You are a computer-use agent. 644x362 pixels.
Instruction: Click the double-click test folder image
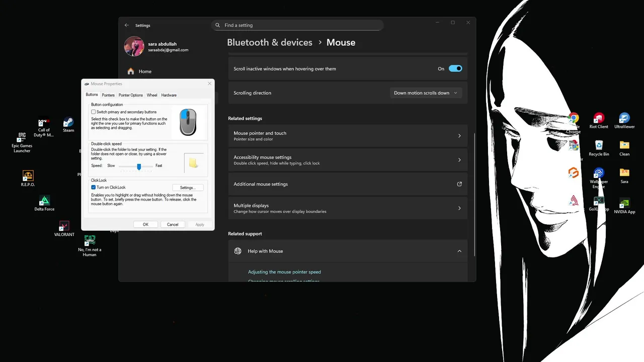pos(194,162)
